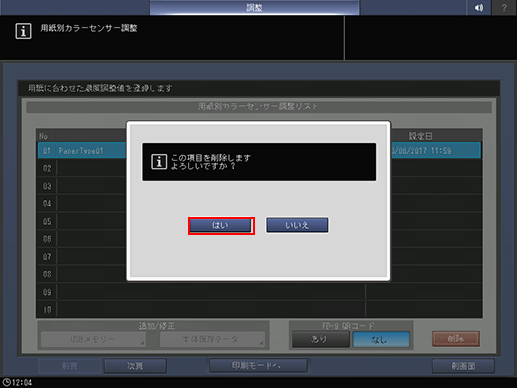Select row 01 PaperType01
Screen dimensions: 517x388
pos(259,151)
